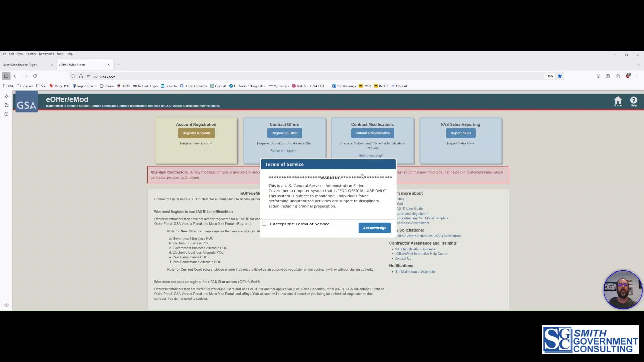Click the Register Account button
Image resolution: width=644 pixels, height=362 pixels.
[196, 133]
